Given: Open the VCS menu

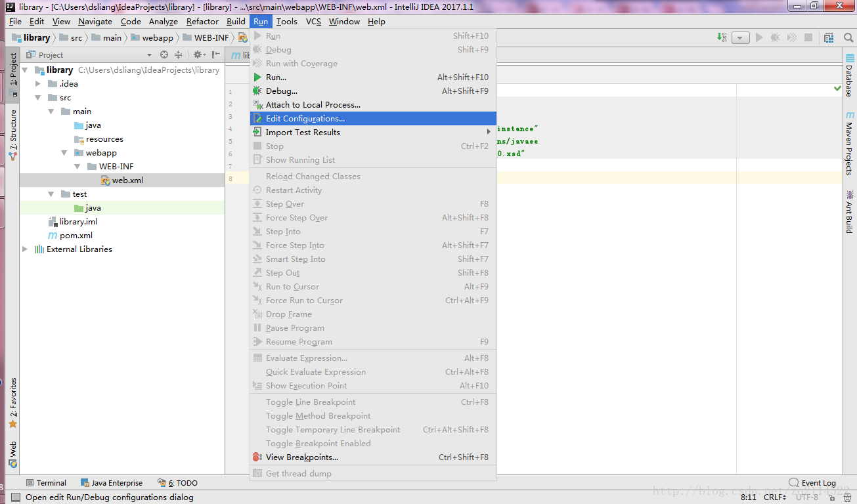Looking at the screenshot, I should [x=313, y=21].
